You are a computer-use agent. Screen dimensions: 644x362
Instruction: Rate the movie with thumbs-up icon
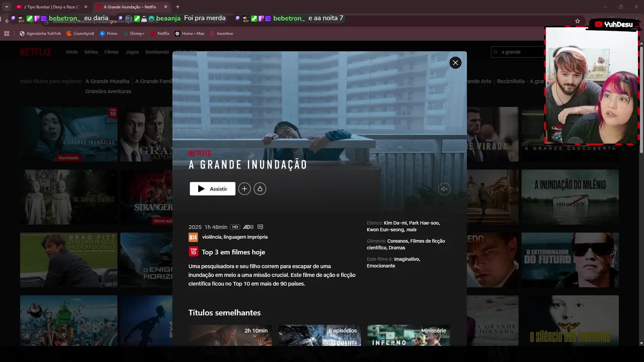[260, 189]
